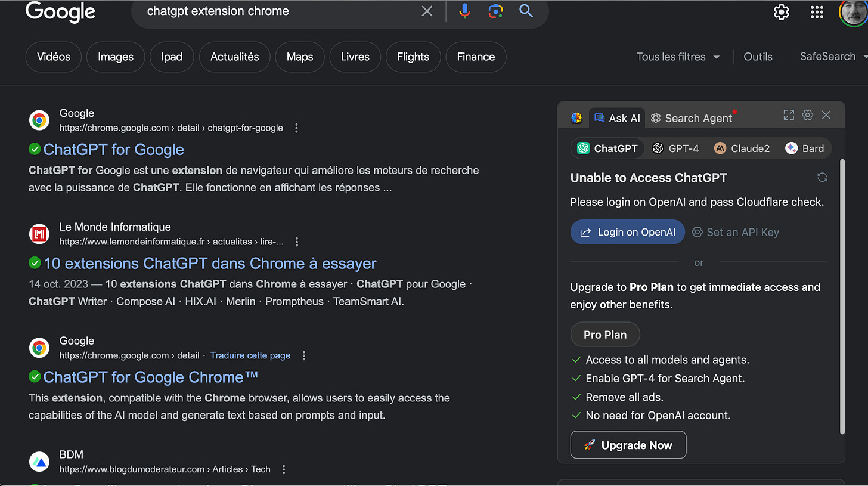The image size is (868, 486).
Task: Filter results by Actualités
Action: 235,57
